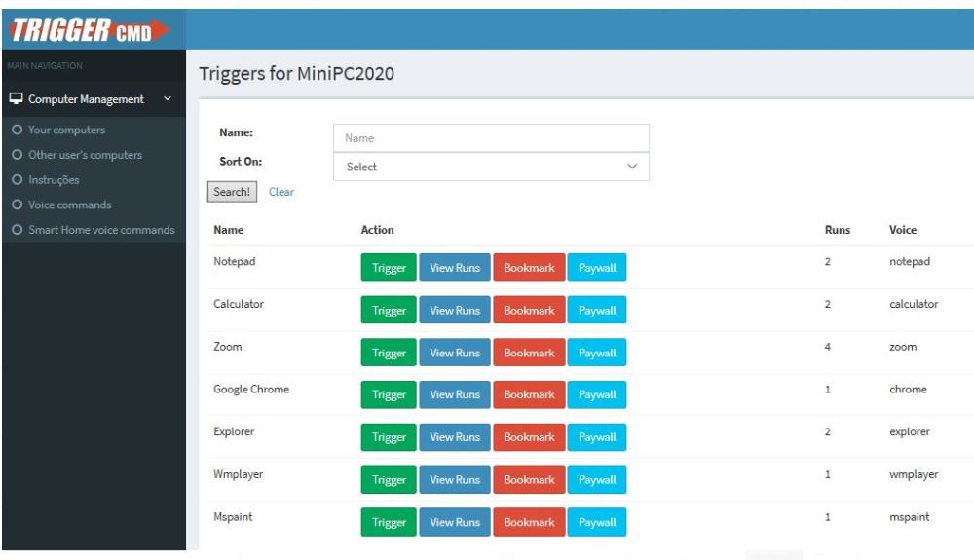974x560 pixels.
Task: Bookmark the Explorer trigger
Action: tap(529, 437)
